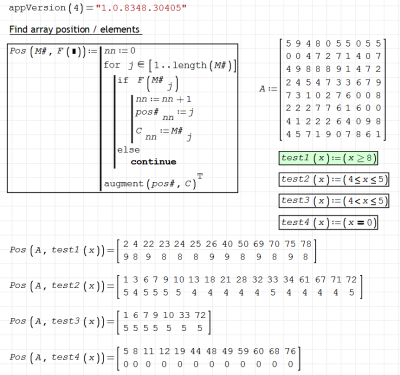
Task: Click the "C nn := M# j" assignment line
Action: tap(164, 133)
